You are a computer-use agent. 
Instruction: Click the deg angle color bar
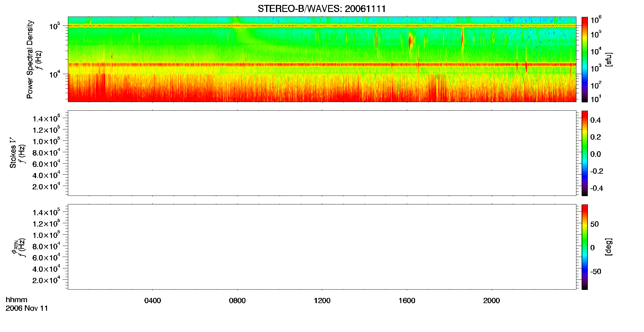585,247
